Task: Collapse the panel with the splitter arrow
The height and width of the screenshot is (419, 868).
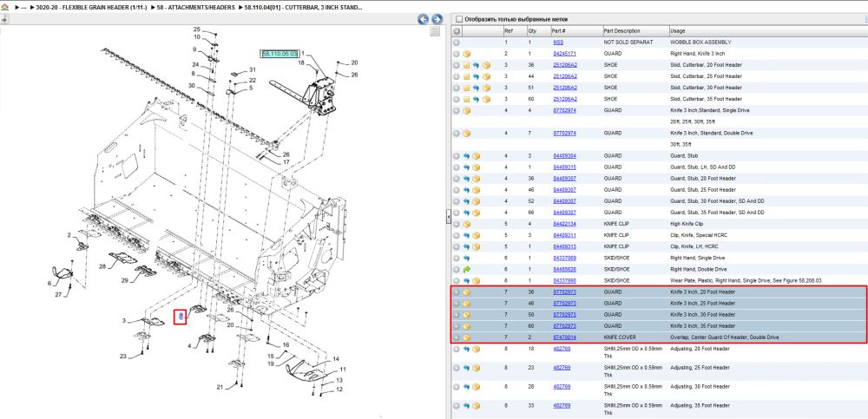Action: pos(449,218)
